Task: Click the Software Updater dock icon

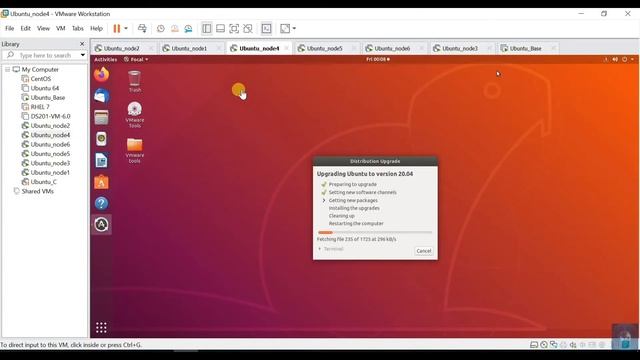Action: click(101, 224)
